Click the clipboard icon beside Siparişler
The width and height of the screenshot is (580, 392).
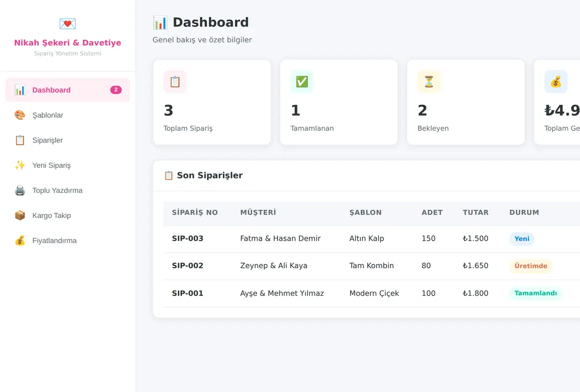[20, 140]
